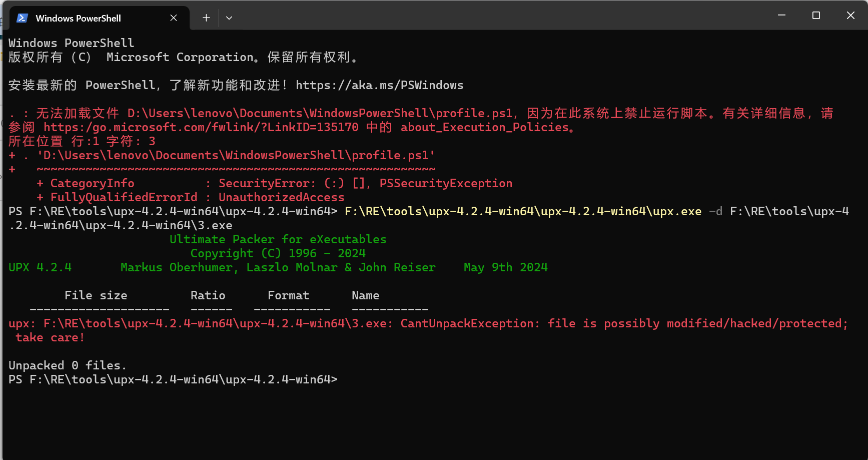Click the minimize icon in the title bar
Viewport: 868px width, 460px height.
(x=781, y=15)
